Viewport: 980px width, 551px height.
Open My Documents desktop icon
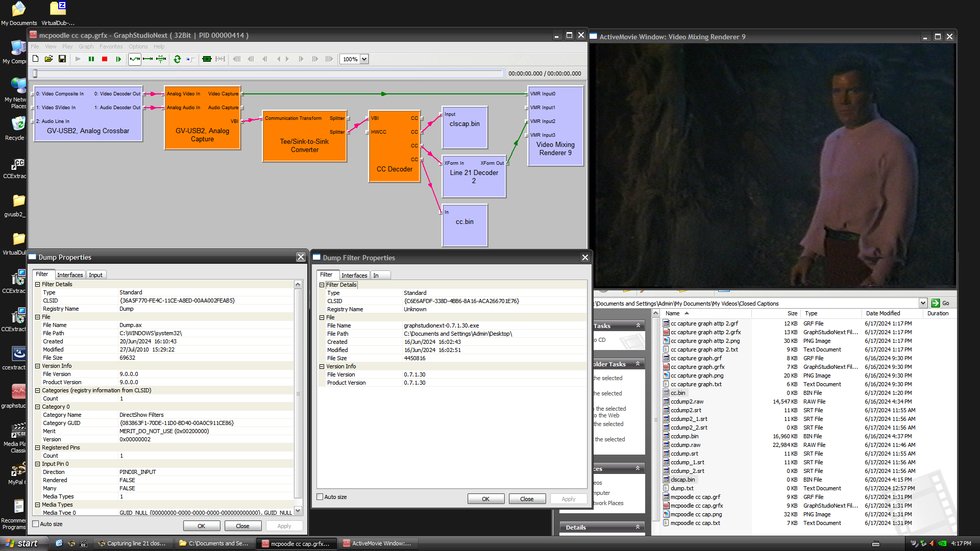19,14
